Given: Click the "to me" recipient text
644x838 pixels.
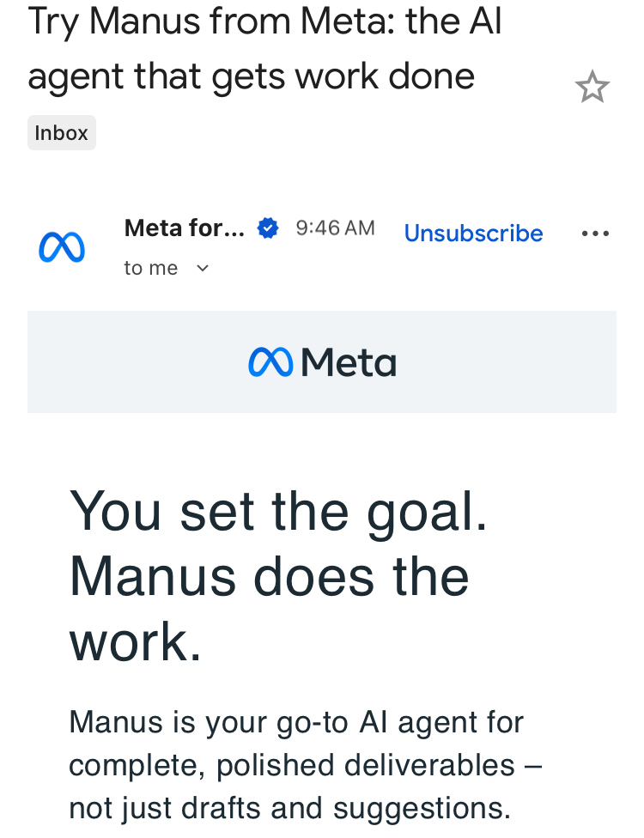Looking at the screenshot, I should (151, 269).
